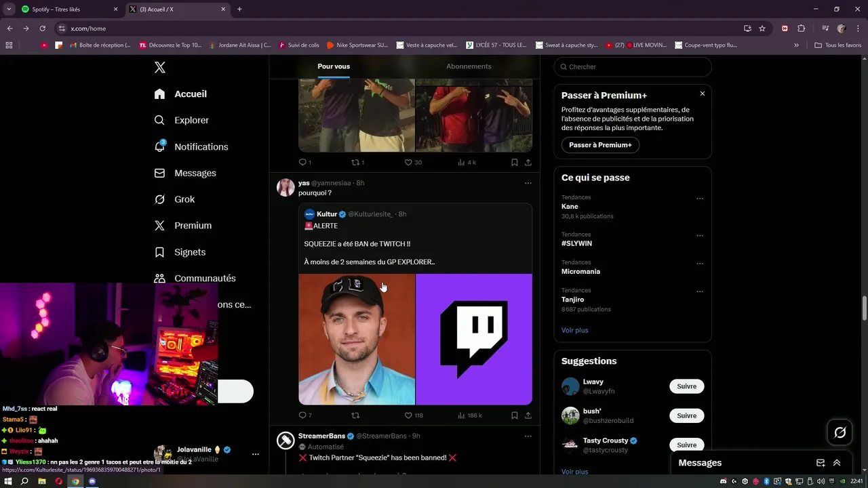The width and height of the screenshot is (868, 488).
Task: Open more options for Tanjiro trend
Action: [700, 291]
